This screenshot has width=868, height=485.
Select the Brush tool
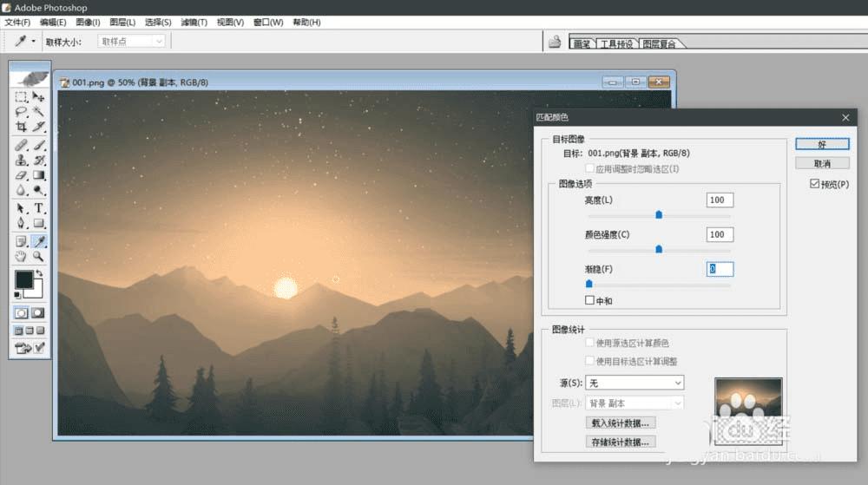pyautogui.click(x=38, y=146)
